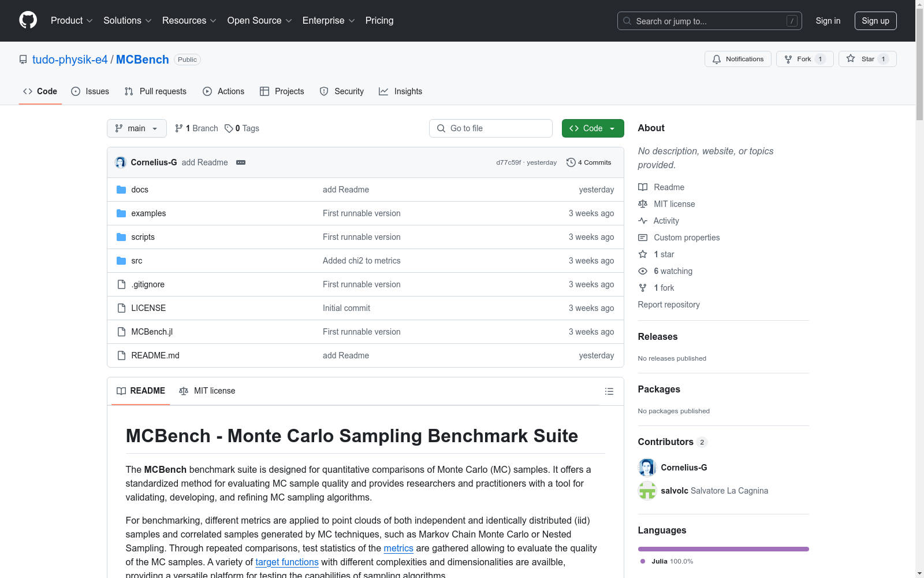Fork the MCBench repository

804,59
